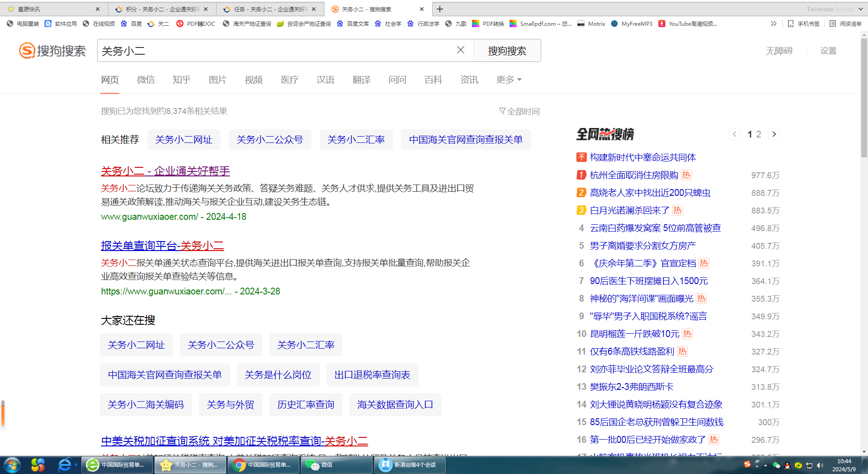Image resolution: width=868 pixels, height=474 pixels.
Task: Open the 电脑重装 bookmark
Action: tap(23, 24)
